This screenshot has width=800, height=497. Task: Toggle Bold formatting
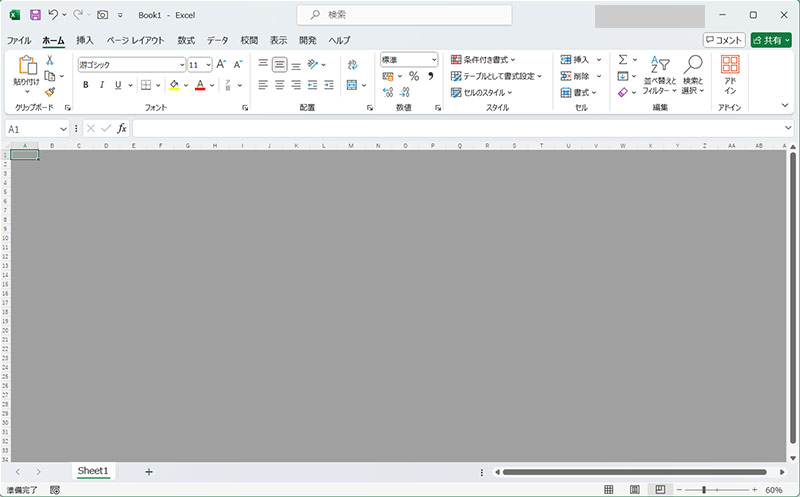(x=86, y=85)
